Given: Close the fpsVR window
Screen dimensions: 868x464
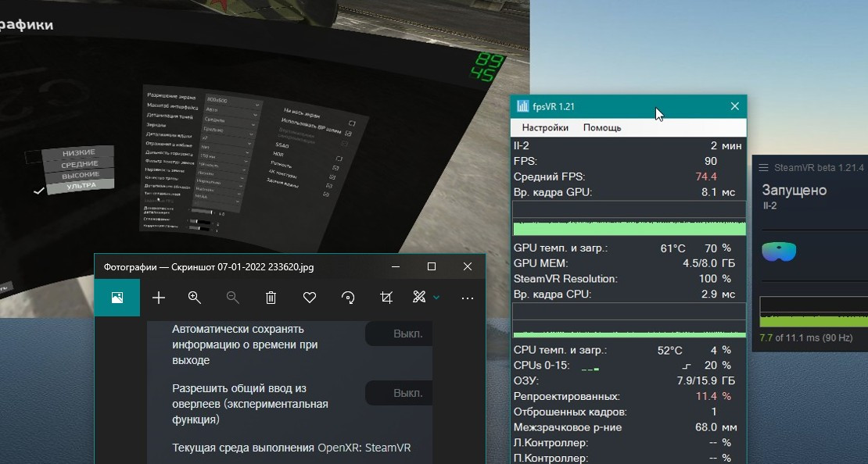Looking at the screenshot, I should 734,106.
